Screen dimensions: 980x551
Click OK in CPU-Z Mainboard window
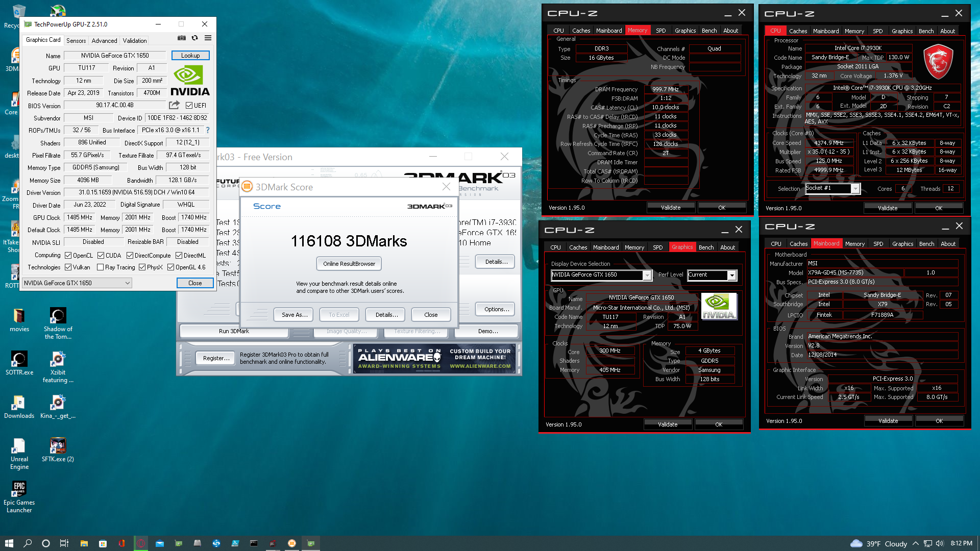coord(939,421)
